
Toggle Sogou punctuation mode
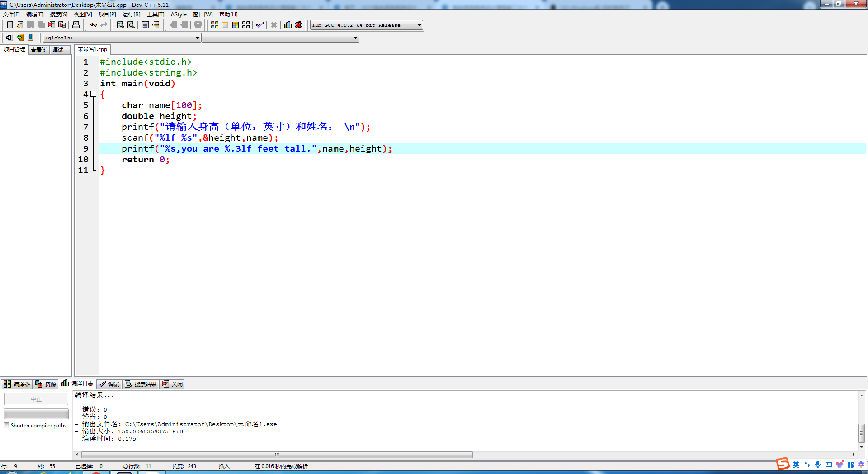point(807,465)
